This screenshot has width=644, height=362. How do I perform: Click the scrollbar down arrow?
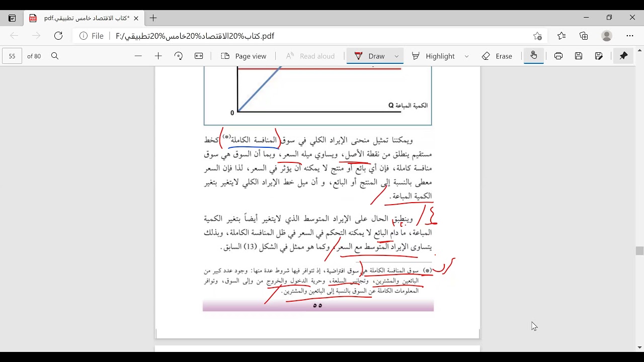639,347
